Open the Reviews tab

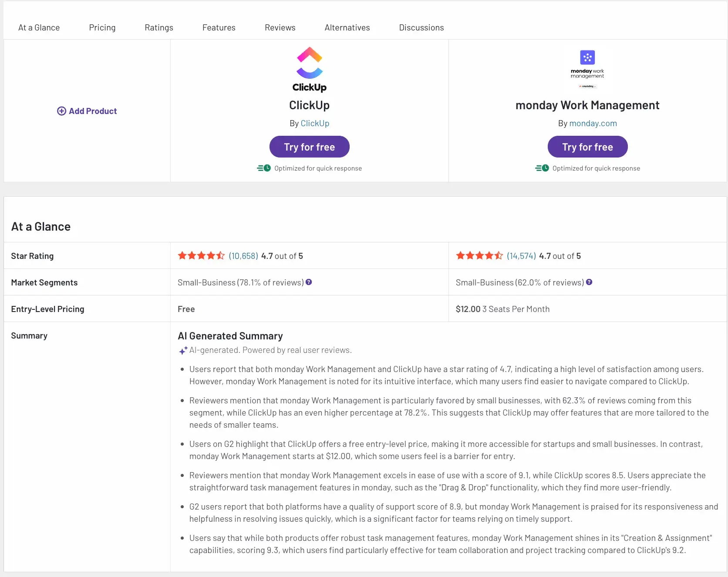(x=280, y=27)
